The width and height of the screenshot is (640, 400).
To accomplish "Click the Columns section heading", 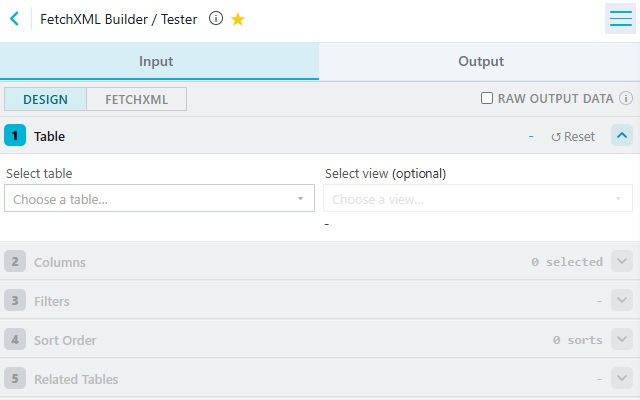I will click(60, 262).
